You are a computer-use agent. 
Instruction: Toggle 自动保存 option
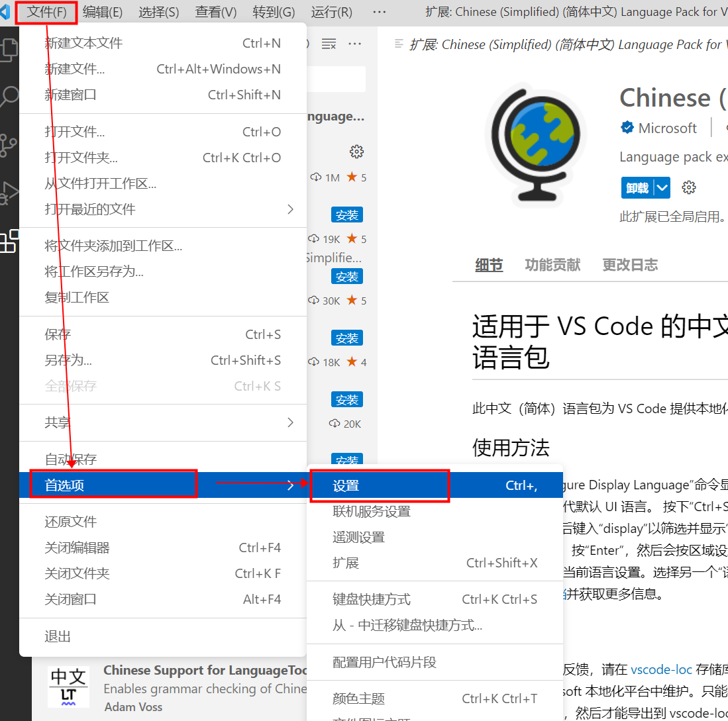point(162,459)
